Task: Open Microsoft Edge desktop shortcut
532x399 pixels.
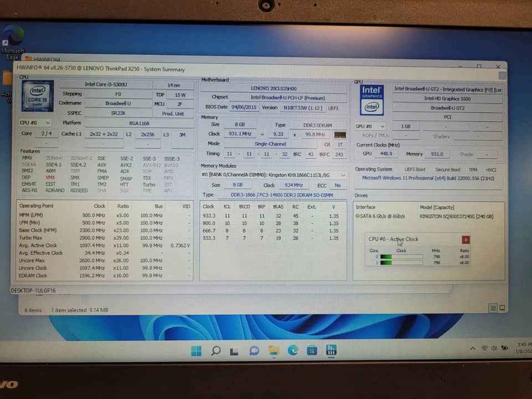Action: pos(13,43)
